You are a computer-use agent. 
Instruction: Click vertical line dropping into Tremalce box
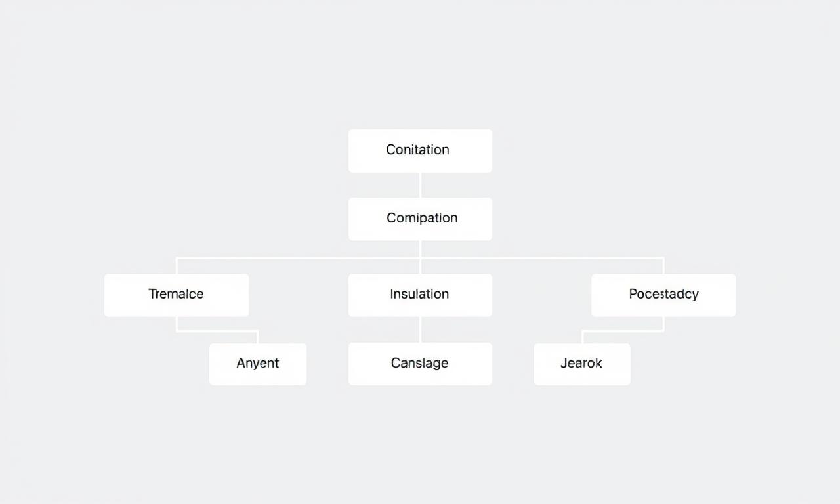tap(177, 266)
